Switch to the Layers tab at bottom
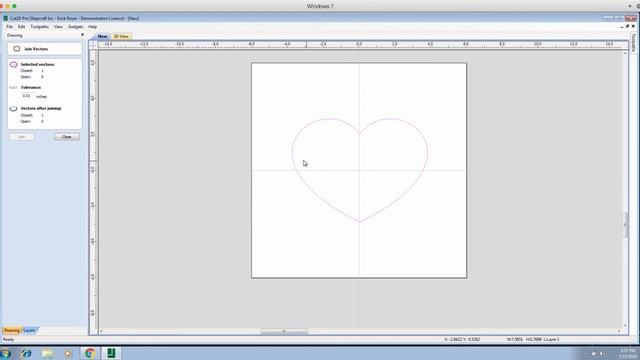 click(29, 331)
